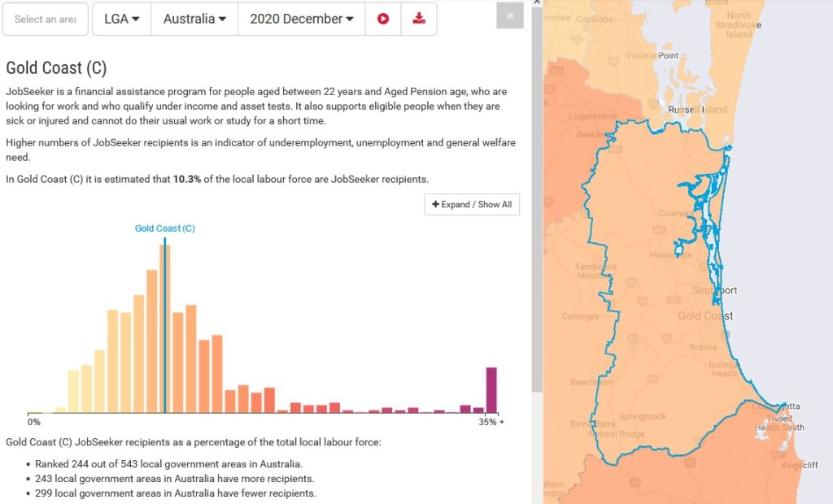Click the Southport label on the map
This screenshot has width=833, height=504.
(x=714, y=290)
